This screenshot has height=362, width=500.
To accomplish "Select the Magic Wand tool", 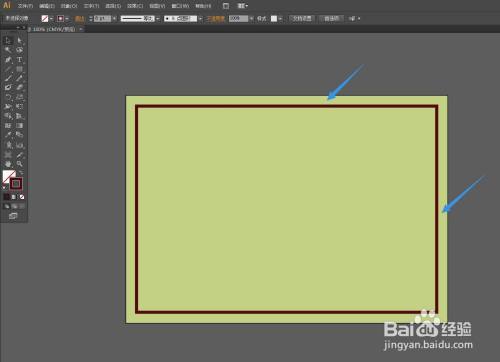I will click(8, 50).
